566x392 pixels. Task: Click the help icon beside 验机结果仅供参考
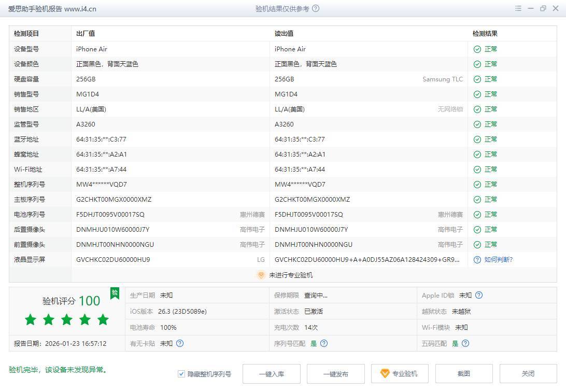tap(316, 9)
